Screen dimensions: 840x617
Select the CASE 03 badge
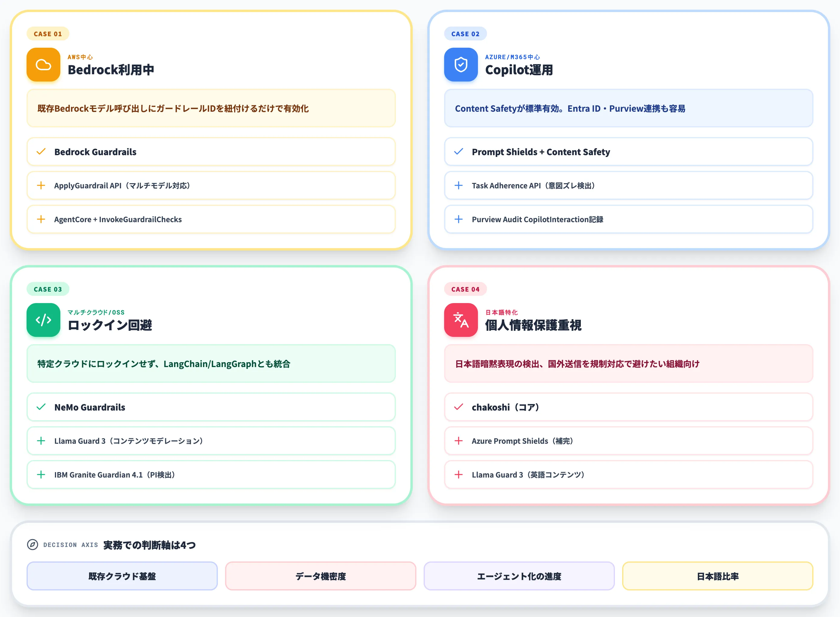(x=48, y=289)
